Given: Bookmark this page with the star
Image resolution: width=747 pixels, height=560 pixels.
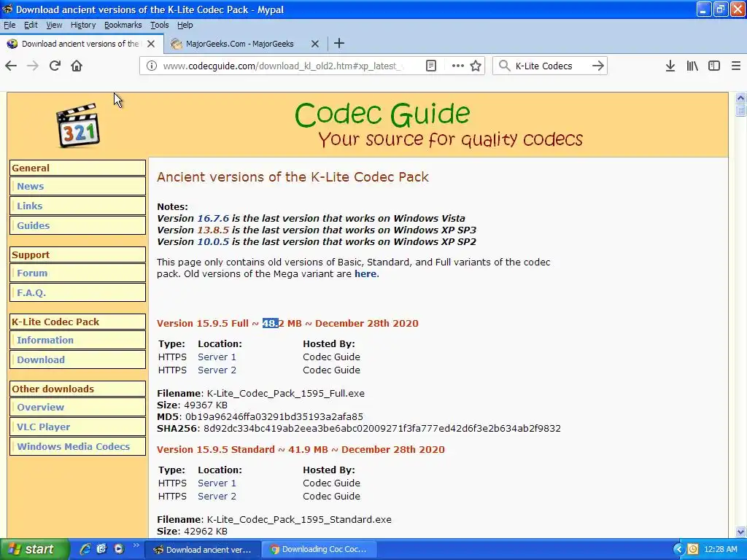Looking at the screenshot, I should [476, 66].
